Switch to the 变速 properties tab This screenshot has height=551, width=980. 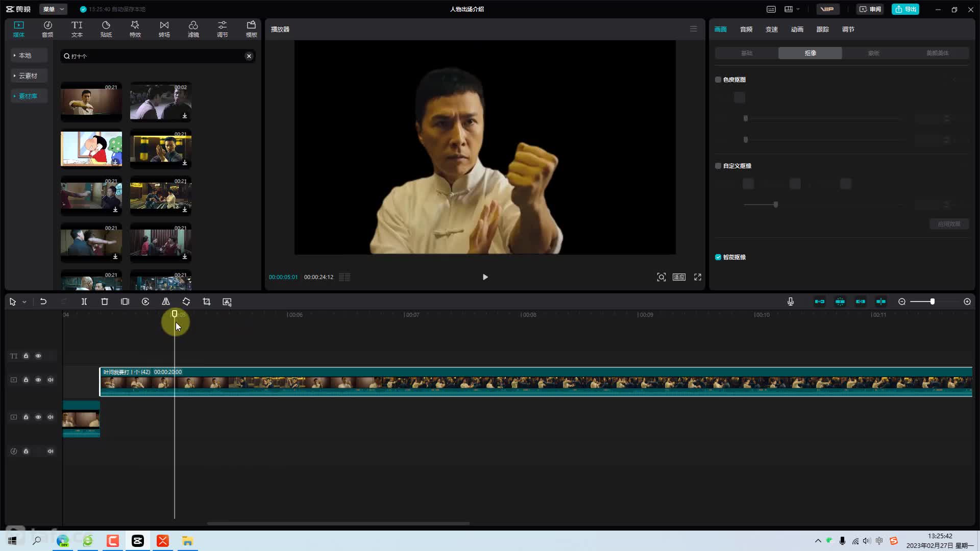pos(772,30)
